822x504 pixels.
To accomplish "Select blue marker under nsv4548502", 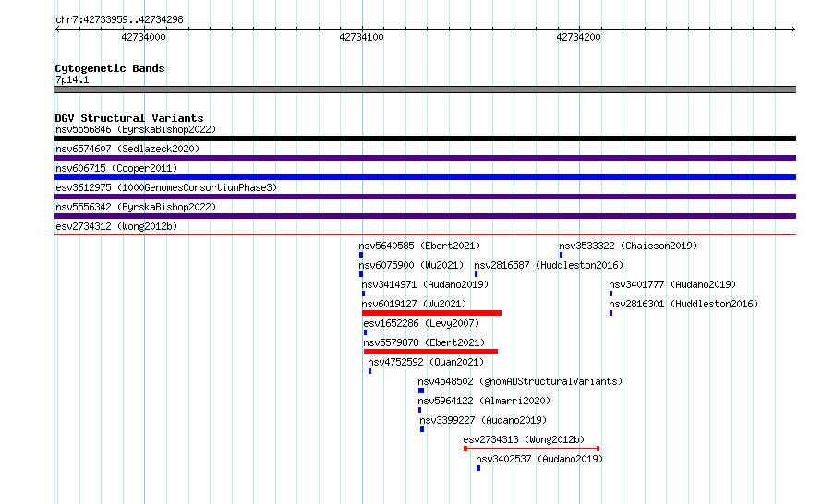I will (421, 390).
